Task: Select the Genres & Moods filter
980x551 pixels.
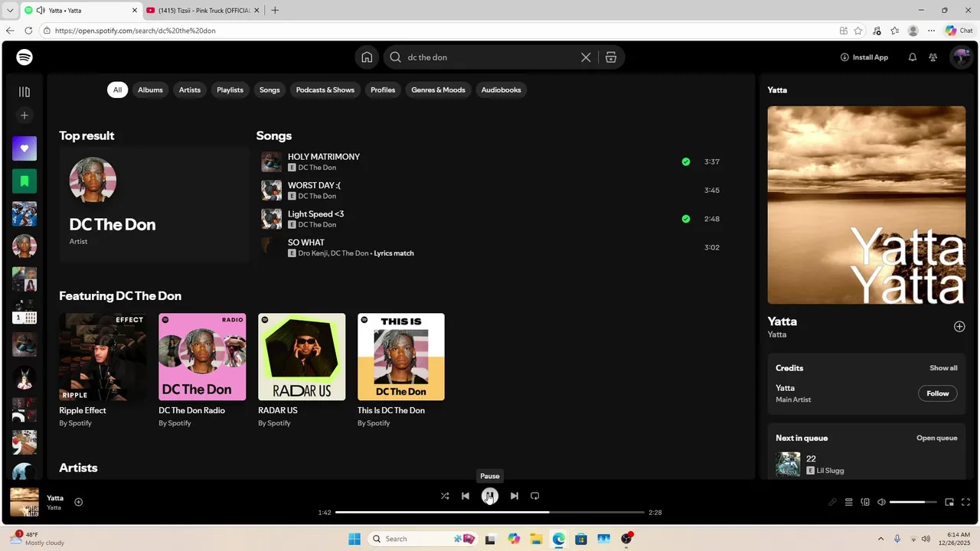Action: pos(438,90)
